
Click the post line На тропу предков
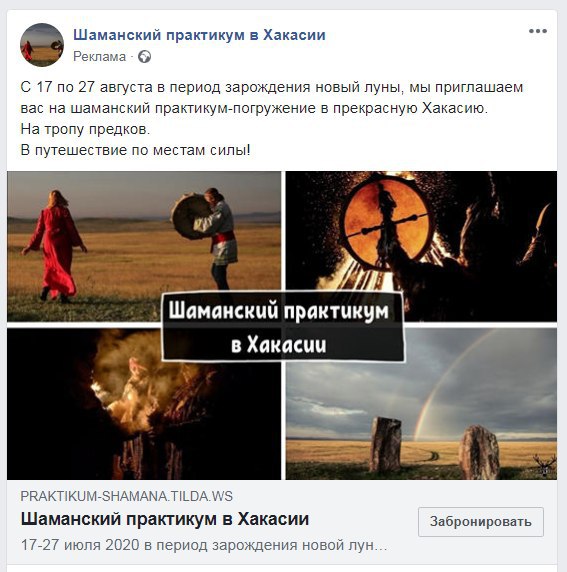click(85, 129)
